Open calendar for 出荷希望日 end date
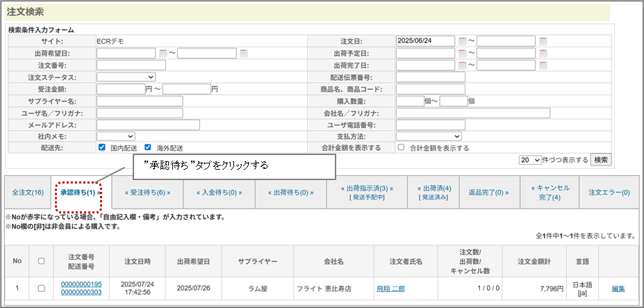644x308 pixels. [244, 53]
